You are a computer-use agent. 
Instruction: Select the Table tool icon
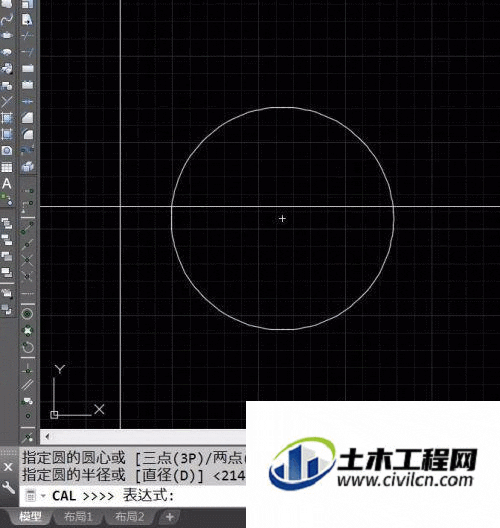click(x=6, y=167)
